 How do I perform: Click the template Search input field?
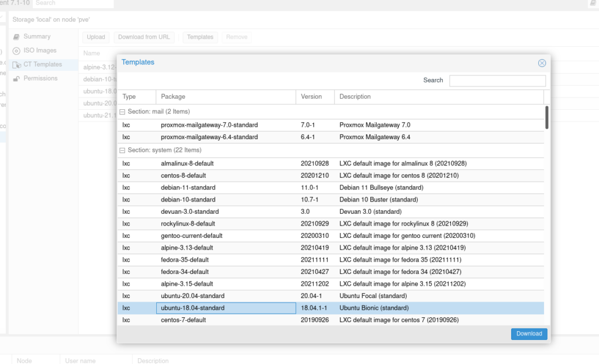click(x=497, y=81)
